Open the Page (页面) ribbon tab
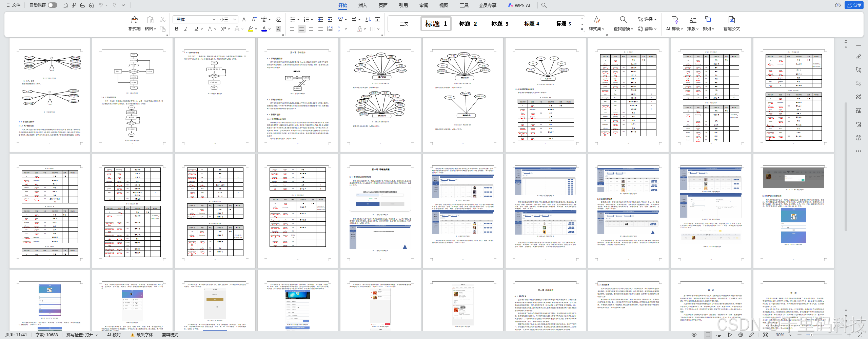This screenshot has width=868, height=339. (383, 5)
